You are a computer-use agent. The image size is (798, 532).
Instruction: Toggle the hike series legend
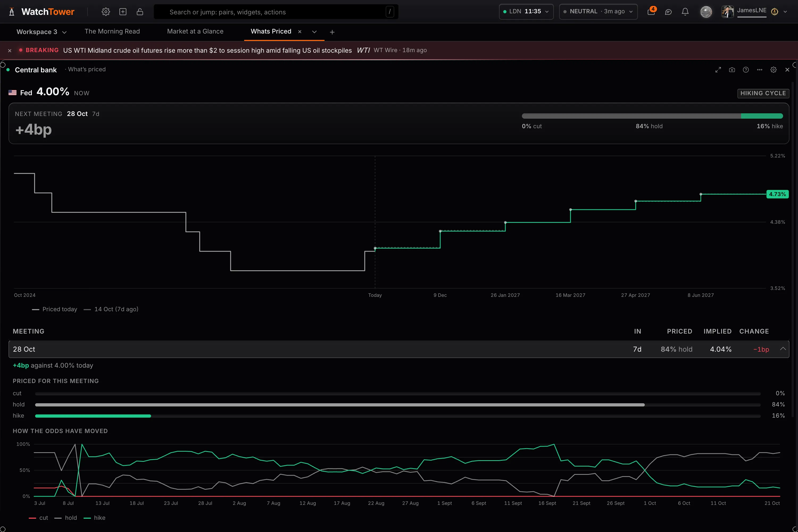pyautogui.click(x=94, y=518)
